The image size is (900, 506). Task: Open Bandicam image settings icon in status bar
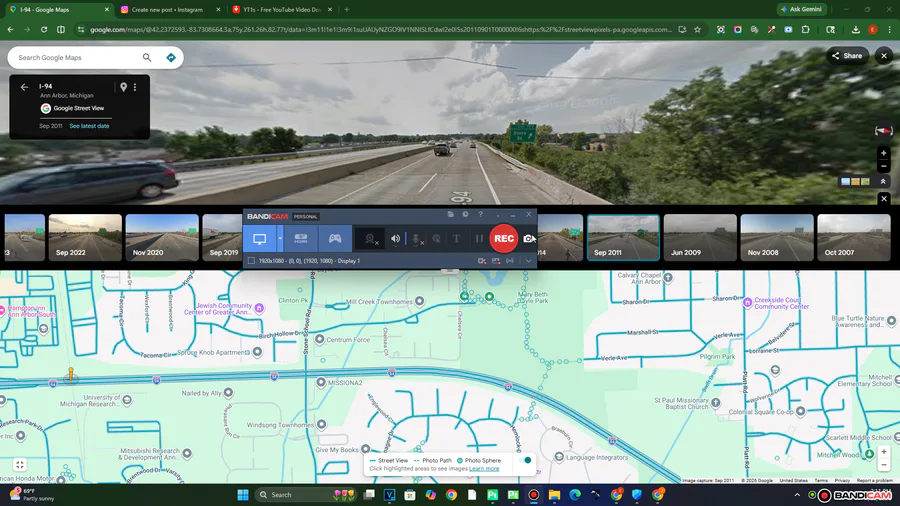point(496,261)
